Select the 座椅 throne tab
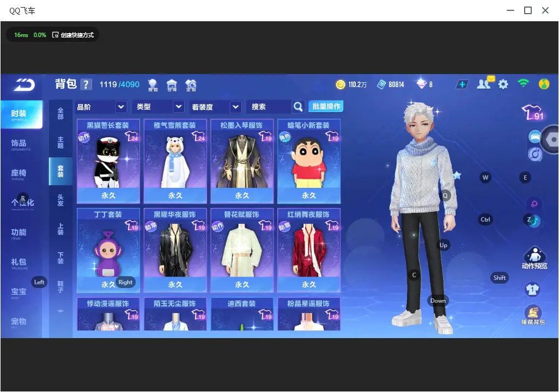 pyautogui.click(x=19, y=174)
